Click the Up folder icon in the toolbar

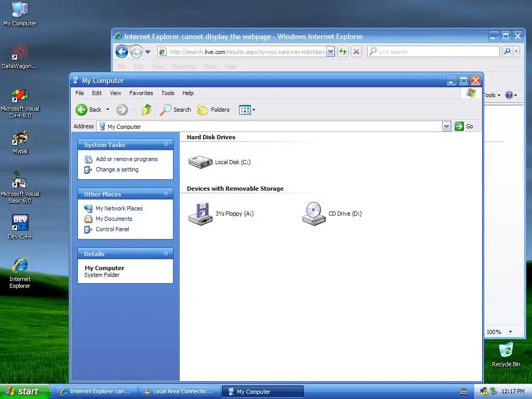[x=147, y=110]
